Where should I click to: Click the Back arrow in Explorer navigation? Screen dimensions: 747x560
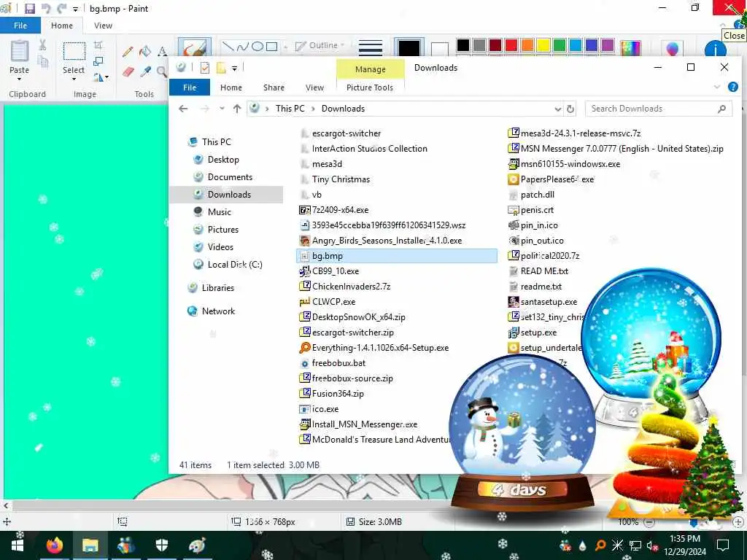coord(183,109)
